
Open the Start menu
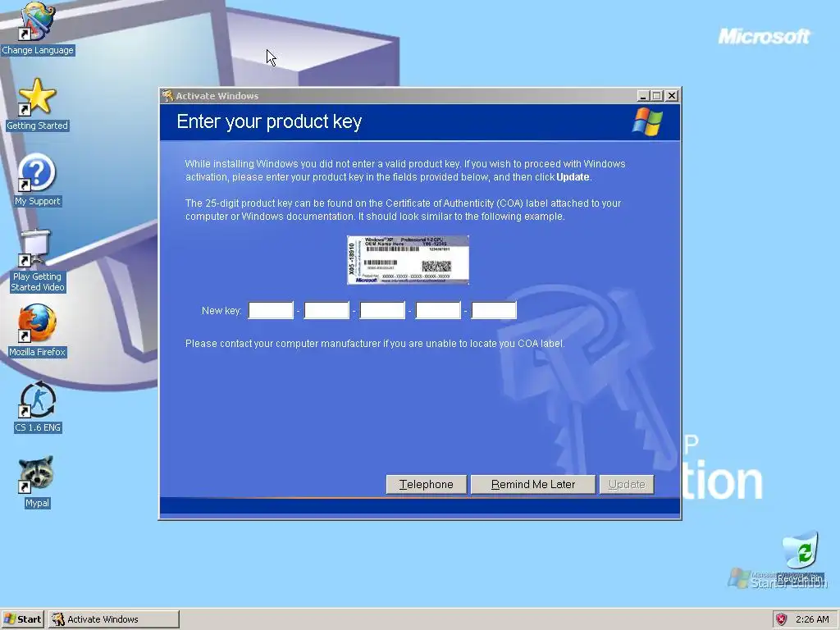(x=22, y=619)
